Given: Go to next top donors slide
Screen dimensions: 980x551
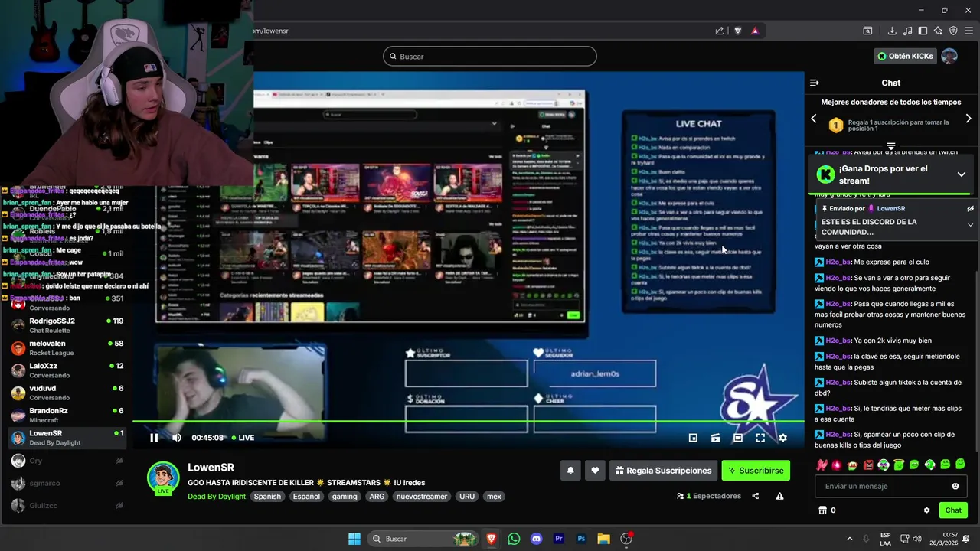Looking at the screenshot, I should [969, 119].
